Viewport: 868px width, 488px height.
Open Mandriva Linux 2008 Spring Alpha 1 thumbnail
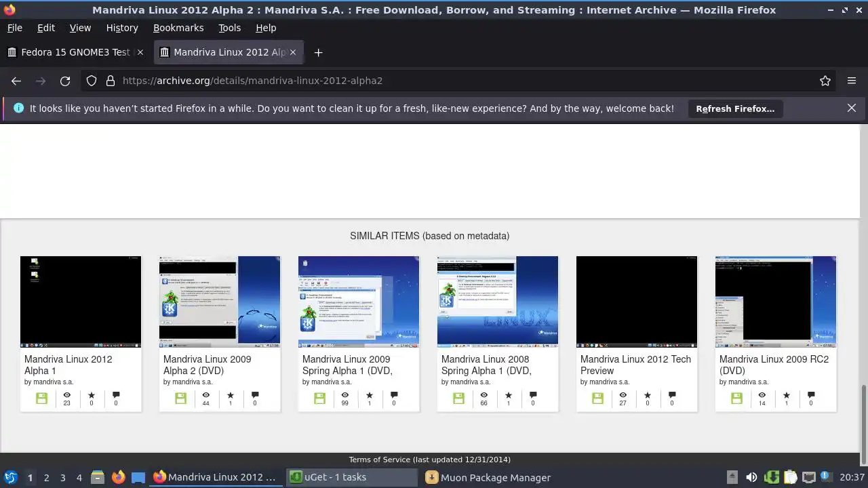498,302
